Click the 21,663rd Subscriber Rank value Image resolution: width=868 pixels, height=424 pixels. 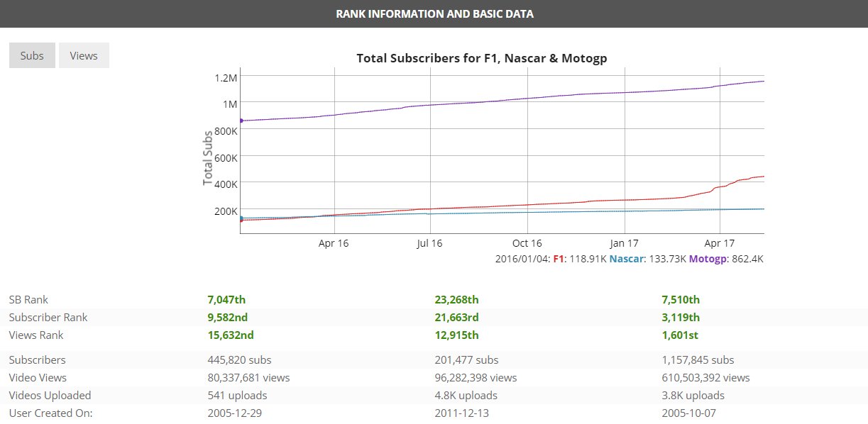[x=461, y=318]
